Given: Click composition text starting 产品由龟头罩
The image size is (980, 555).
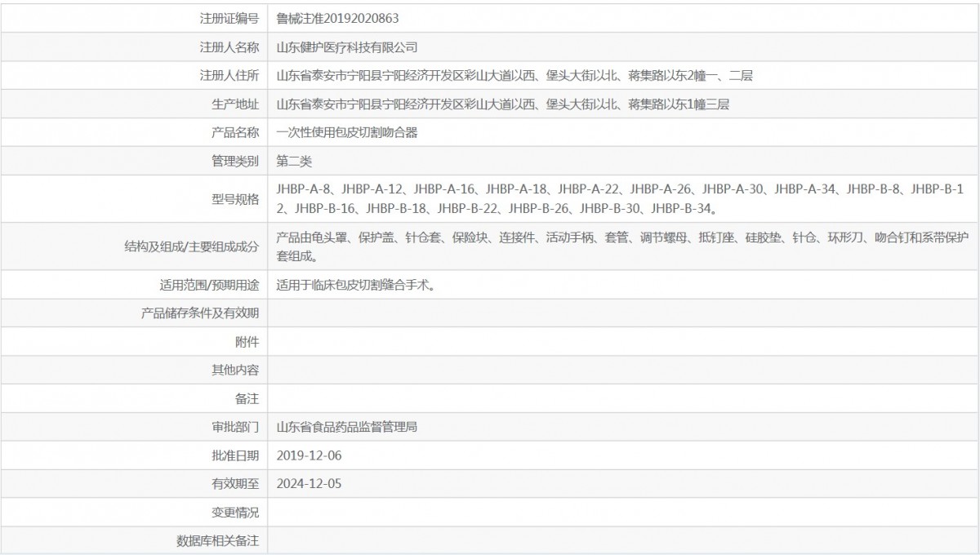Looking at the screenshot, I should tap(621, 246).
